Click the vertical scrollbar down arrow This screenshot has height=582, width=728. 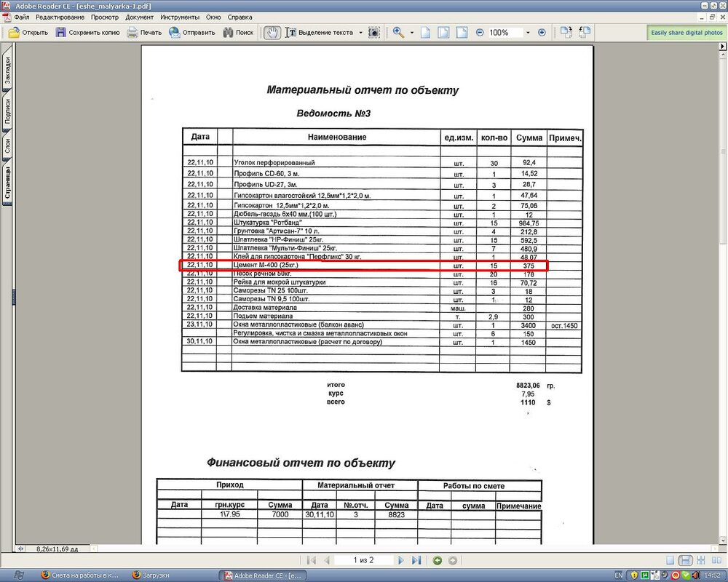[x=724, y=541]
